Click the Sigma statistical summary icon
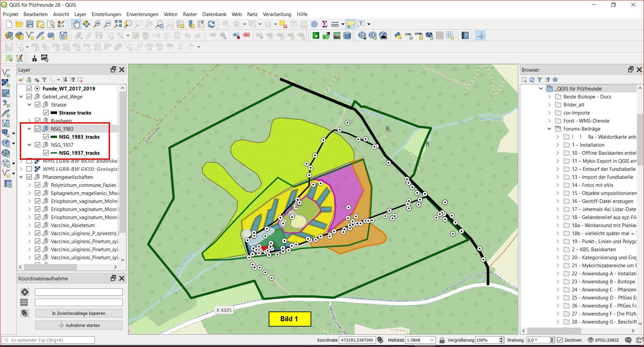This screenshot has height=347, width=644. click(x=324, y=24)
